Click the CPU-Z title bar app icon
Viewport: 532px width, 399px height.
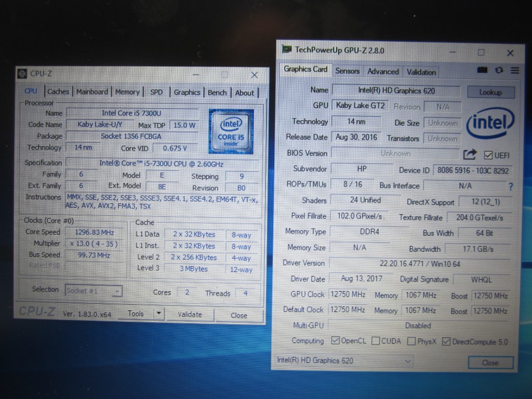pos(22,74)
